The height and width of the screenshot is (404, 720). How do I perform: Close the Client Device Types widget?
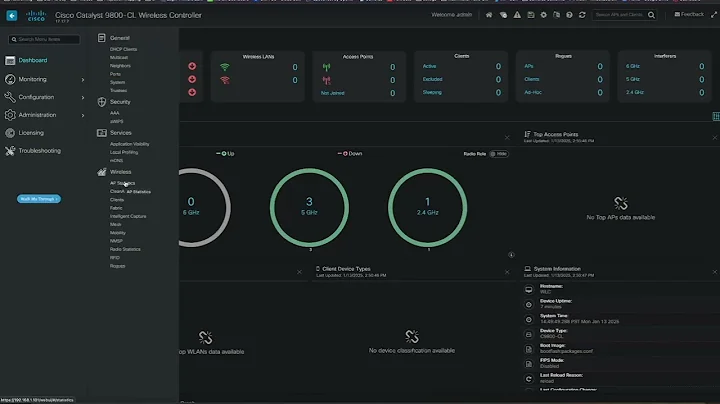tap(507, 272)
